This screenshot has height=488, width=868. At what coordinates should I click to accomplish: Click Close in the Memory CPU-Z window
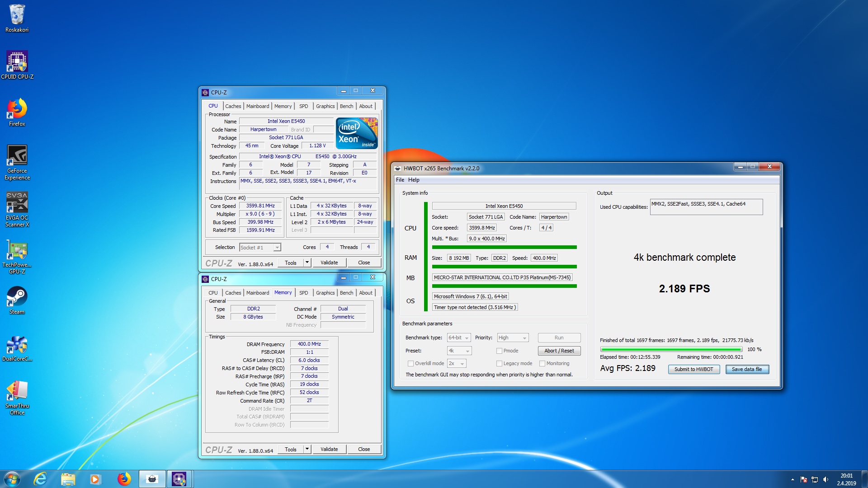[364, 449]
